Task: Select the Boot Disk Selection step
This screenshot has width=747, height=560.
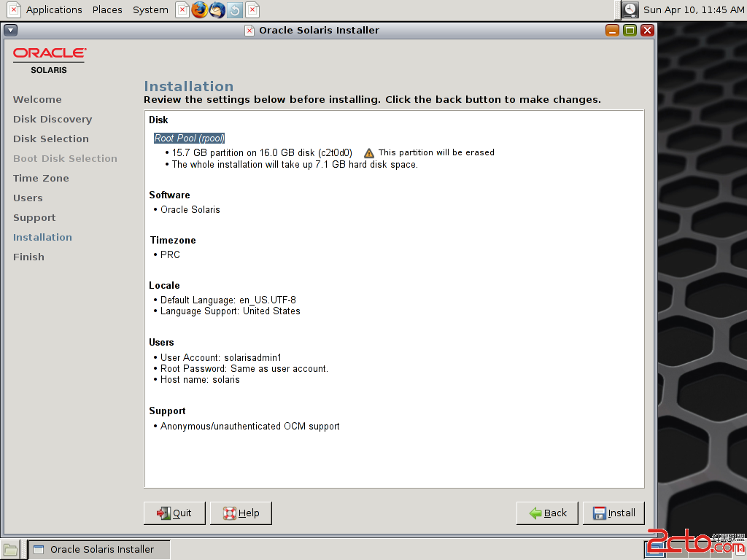Action: click(65, 158)
